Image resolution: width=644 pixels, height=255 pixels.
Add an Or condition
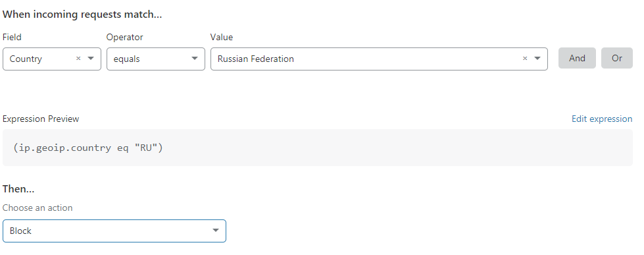pos(617,58)
